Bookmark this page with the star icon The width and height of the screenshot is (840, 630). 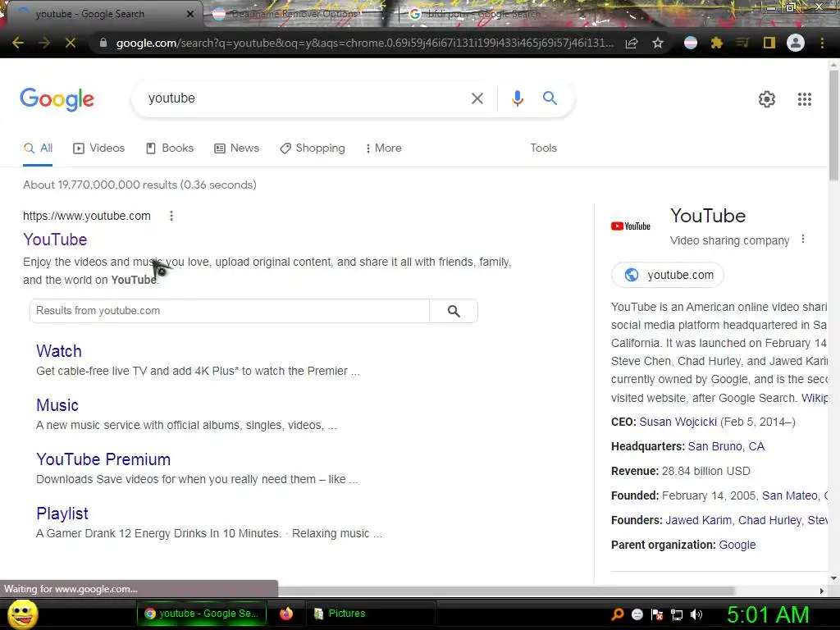[658, 43]
